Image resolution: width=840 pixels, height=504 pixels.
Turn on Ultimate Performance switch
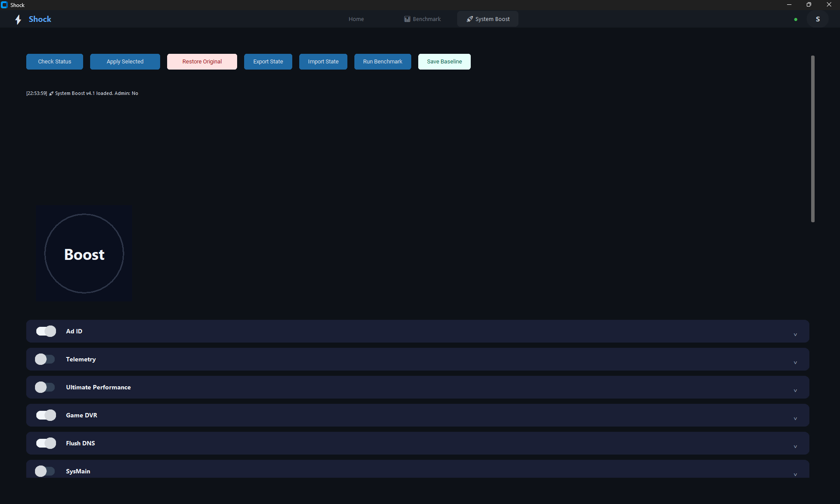click(x=45, y=387)
